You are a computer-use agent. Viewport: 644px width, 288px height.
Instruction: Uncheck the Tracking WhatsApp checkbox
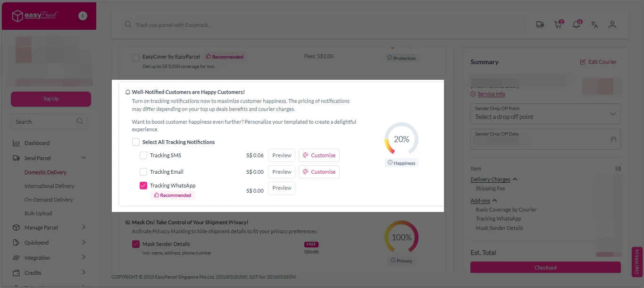coord(143,186)
